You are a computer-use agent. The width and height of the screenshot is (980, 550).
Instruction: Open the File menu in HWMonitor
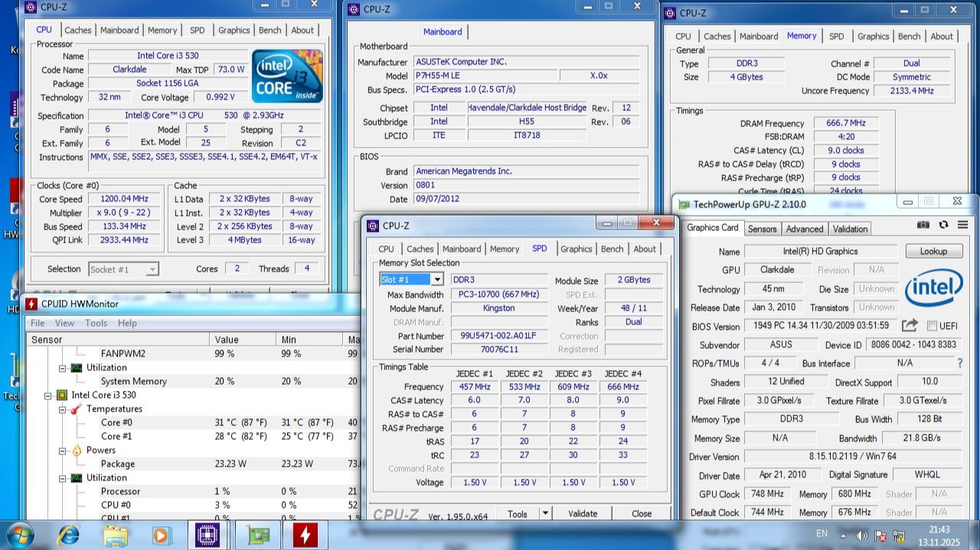[x=38, y=323]
